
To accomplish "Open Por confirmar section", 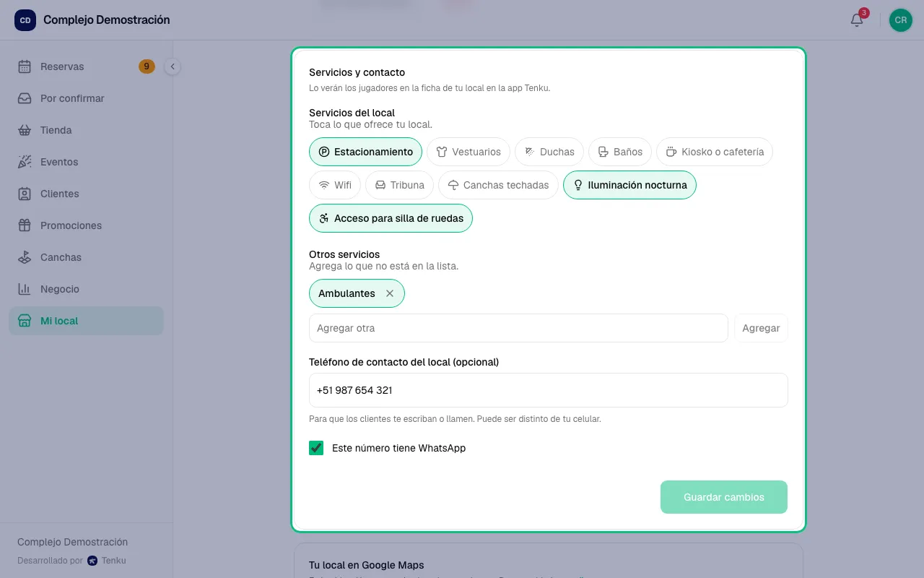I will point(87,98).
